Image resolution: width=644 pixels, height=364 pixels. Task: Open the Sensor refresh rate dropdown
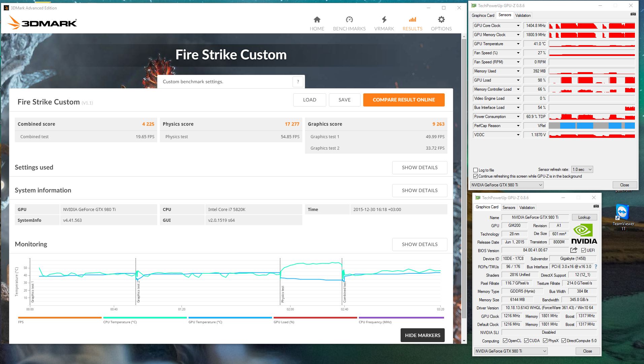tap(582, 170)
